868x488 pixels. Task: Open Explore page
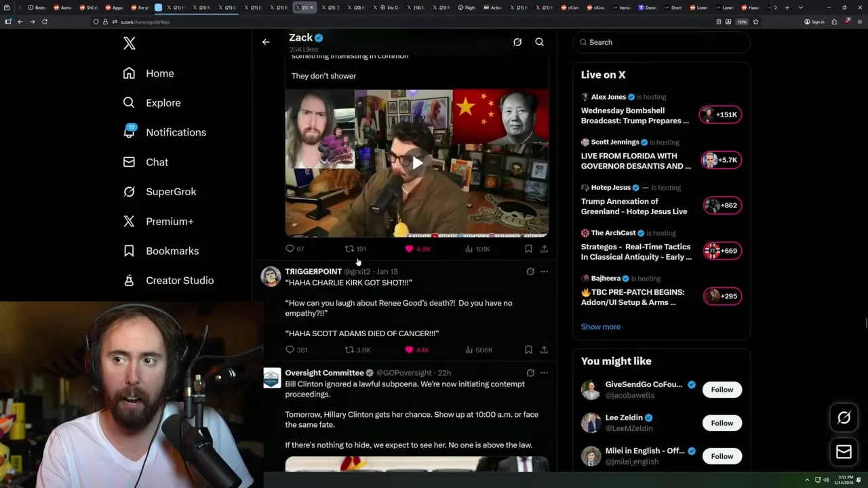152,103
